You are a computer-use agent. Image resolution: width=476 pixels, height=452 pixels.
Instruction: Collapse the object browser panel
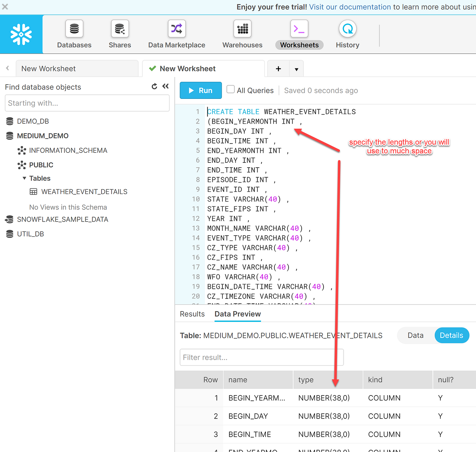(165, 86)
